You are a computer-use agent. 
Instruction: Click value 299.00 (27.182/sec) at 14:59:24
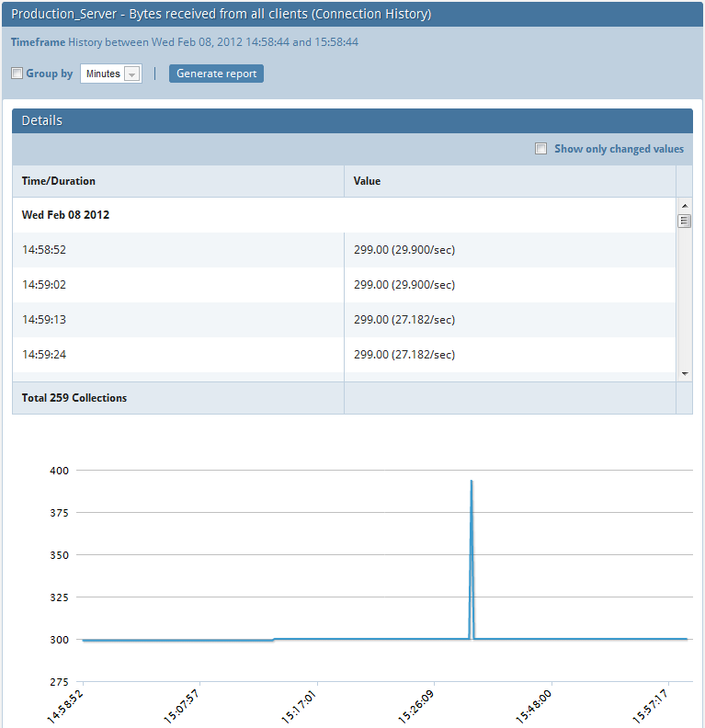pyautogui.click(x=404, y=355)
